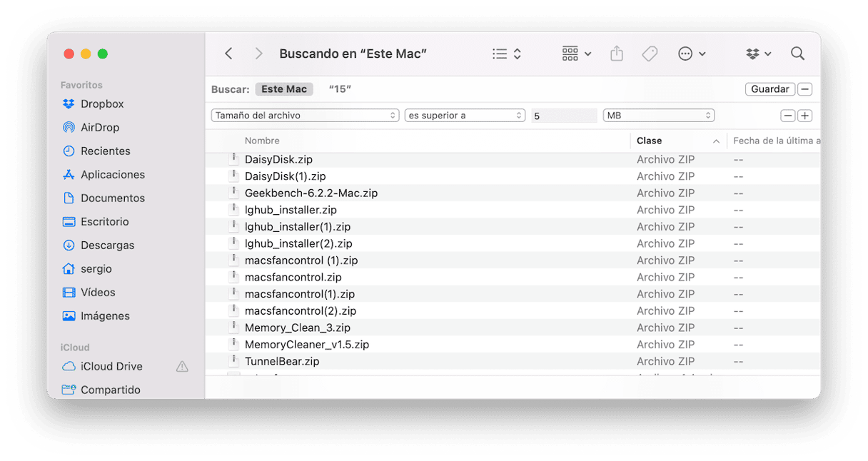Screen dimensions: 868x461
Task: Open the Dropbox toolbar menu
Action: point(758,54)
